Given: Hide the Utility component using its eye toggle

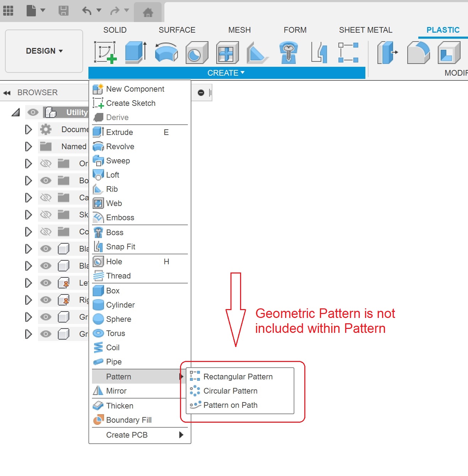Looking at the screenshot, I should tap(33, 112).
